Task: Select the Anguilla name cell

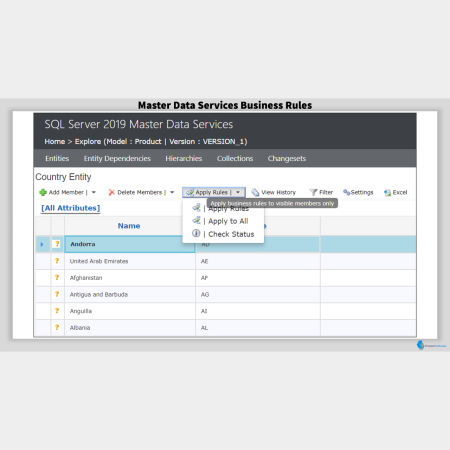Action: coord(130,311)
